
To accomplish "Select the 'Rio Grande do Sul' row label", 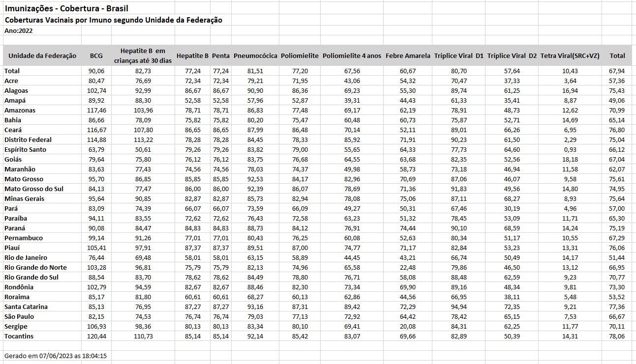I will pyautogui.click(x=31, y=277).
